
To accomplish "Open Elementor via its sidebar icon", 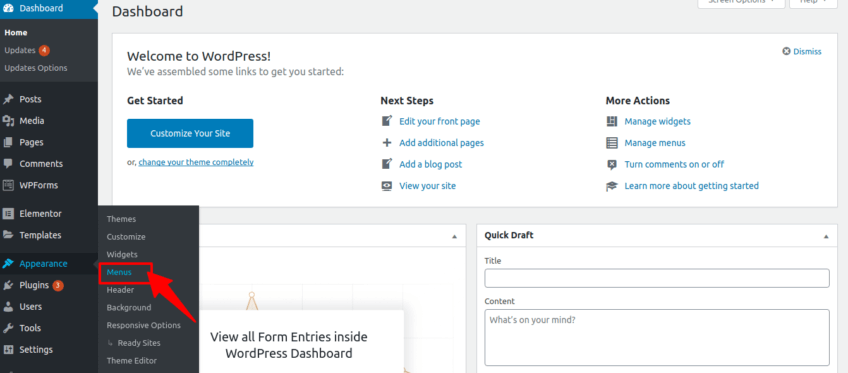I will [8, 214].
